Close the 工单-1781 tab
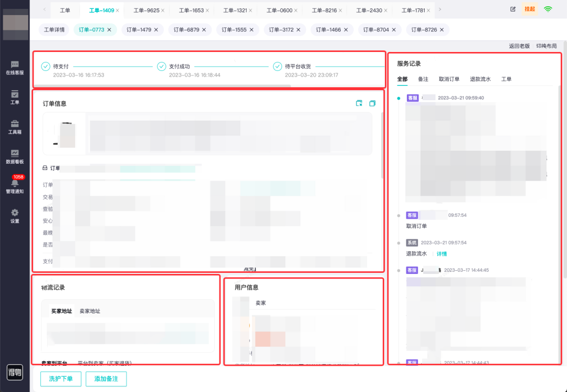Image resolution: width=567 pixels, height=392 pixels. [428, 10]
